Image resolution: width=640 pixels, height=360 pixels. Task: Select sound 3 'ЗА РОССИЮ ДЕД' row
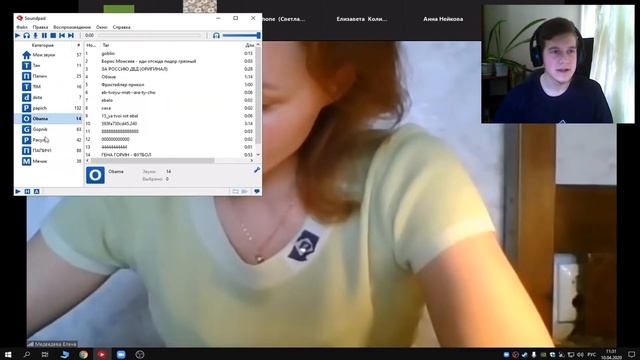(169, 69)
